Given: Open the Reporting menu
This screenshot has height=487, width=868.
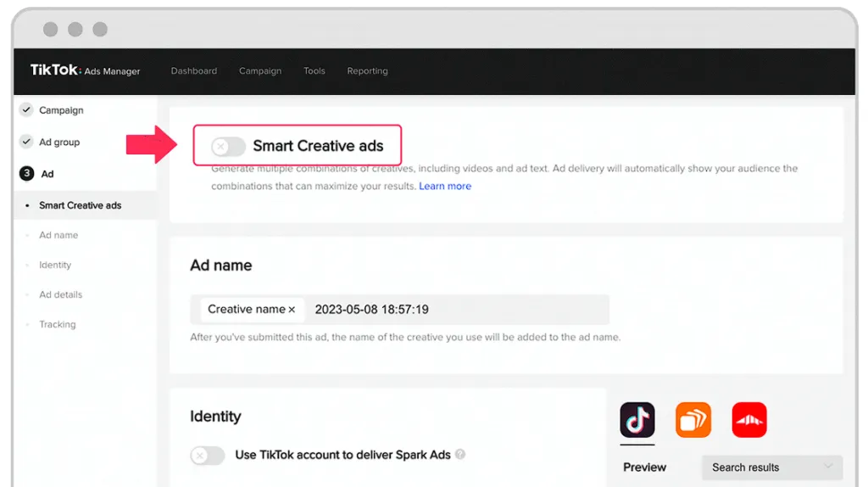Looking at the screenshot, I should 367,71.
